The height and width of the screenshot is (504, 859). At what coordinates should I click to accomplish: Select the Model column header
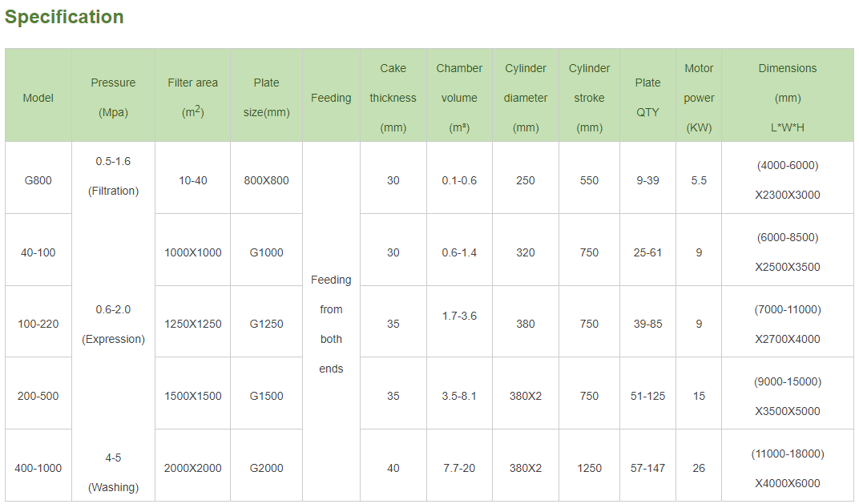tap(38, 98)
